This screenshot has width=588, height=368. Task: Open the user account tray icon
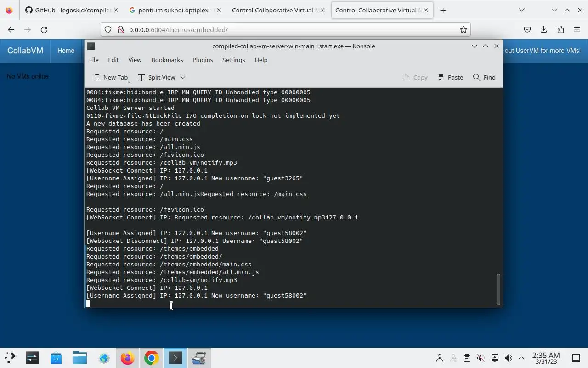click(440, 358)
